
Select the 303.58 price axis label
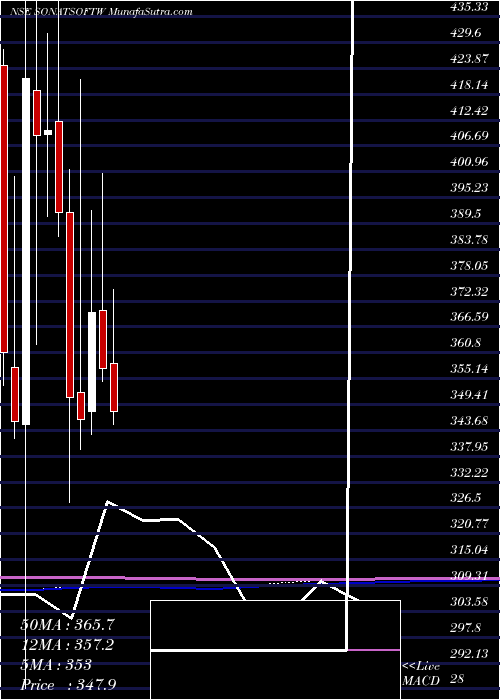467,602
